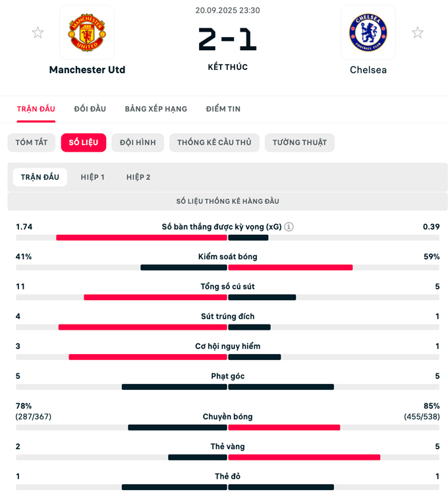View the TƯỜNG THUẬT commentary
This screenshot has height=494, width=448.
coord(300,142)
